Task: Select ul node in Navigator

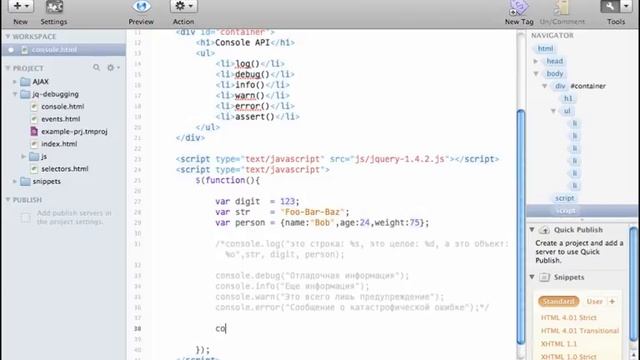Action: coord(567,111)
